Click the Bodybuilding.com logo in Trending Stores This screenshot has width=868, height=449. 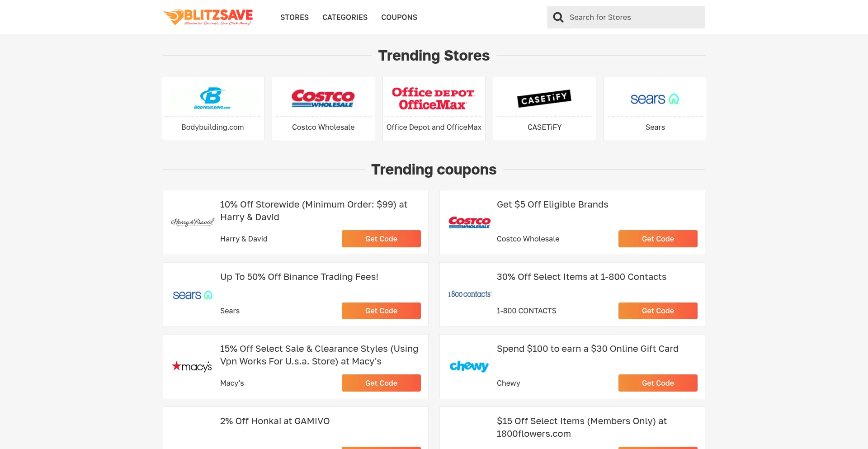[x=212, y=98]
